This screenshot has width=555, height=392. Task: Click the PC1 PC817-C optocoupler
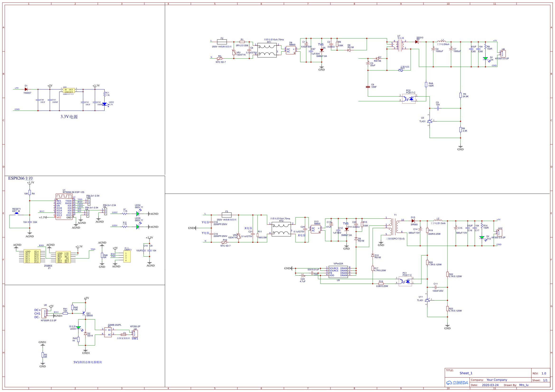pyautogui.click(x=405, y=281)
